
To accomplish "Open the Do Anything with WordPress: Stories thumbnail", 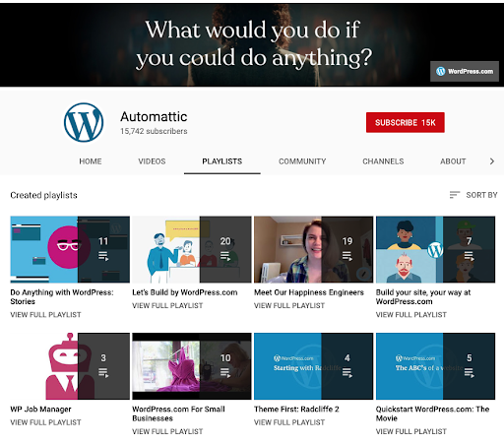I will 70,249.
